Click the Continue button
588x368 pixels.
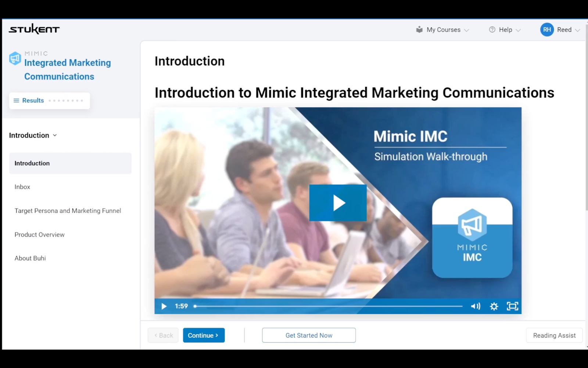pyautogui.click(x=204, y=335)
